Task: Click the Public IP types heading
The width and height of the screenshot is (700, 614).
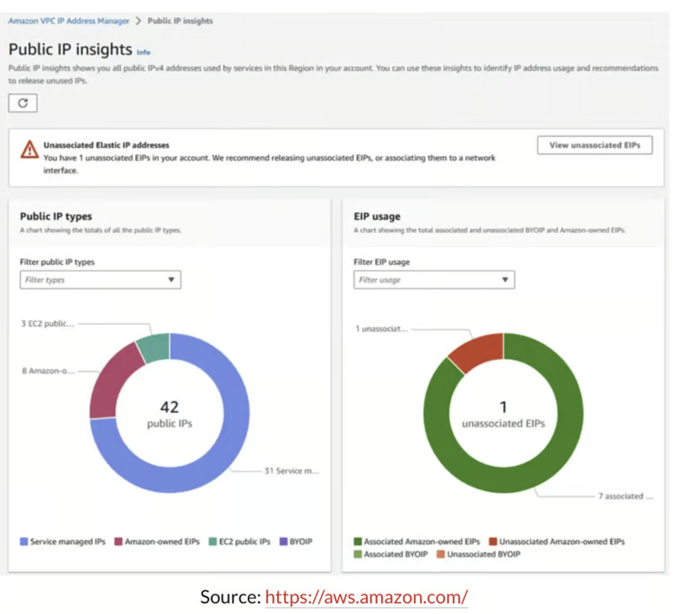Action: [56, 216]
